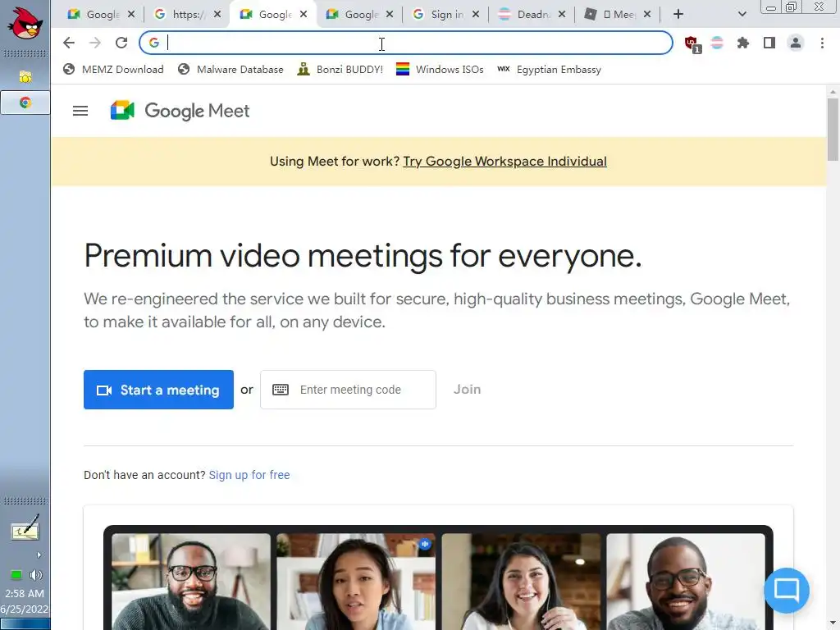Click the 2:58 AM clock
The image size is (840, 630).
(25, 594)
